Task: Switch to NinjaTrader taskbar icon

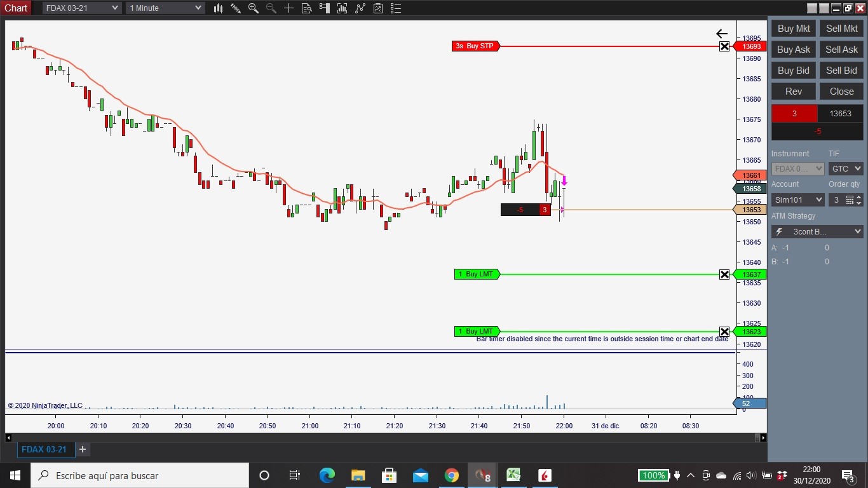Action: (483, 475)
